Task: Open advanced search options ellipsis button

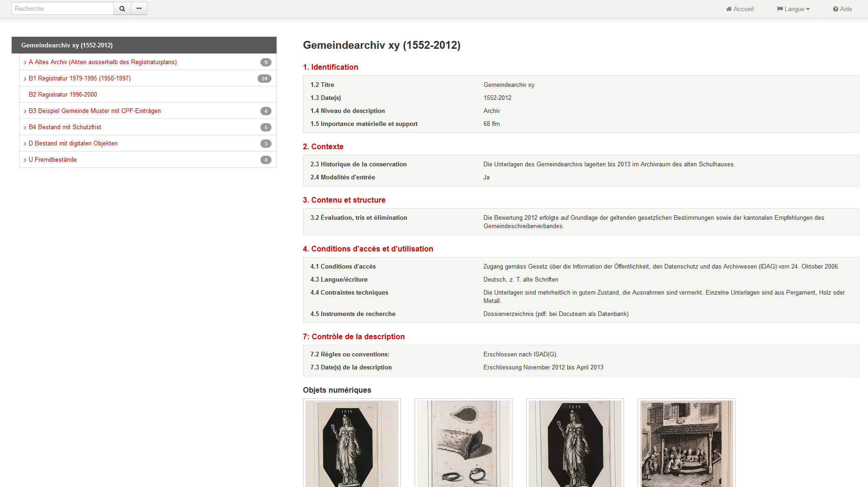Action: [x=139, y=8]
